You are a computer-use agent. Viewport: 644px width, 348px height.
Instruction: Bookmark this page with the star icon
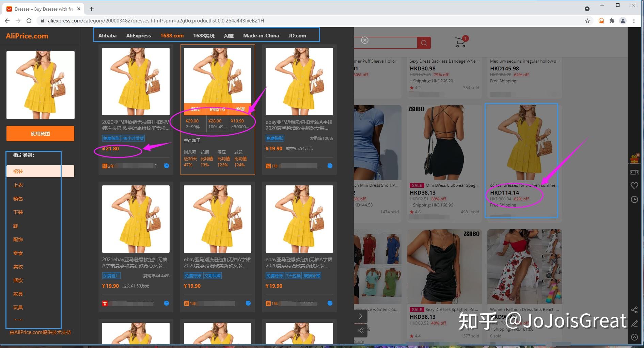(x=587, y=21)
